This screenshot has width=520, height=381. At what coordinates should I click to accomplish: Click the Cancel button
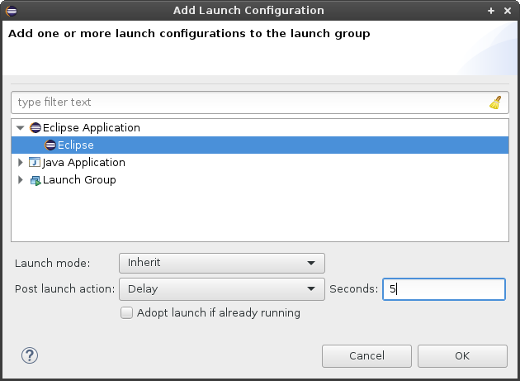367,356
